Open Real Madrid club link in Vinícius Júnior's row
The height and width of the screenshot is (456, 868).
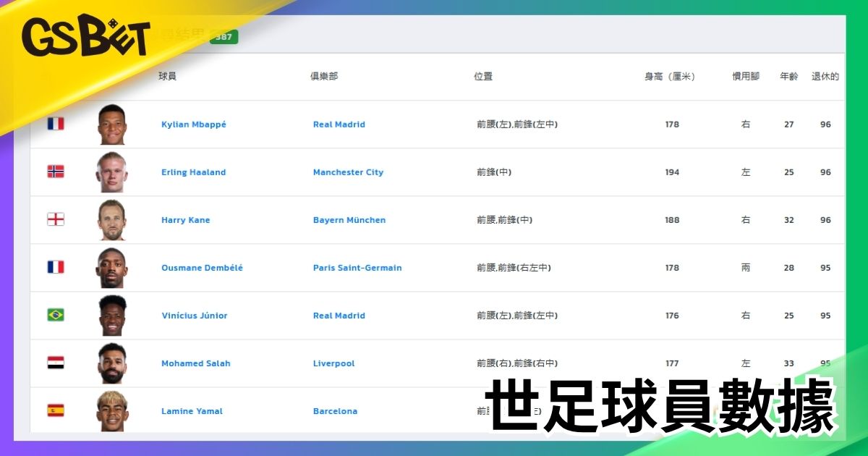[x=339, y=316]
